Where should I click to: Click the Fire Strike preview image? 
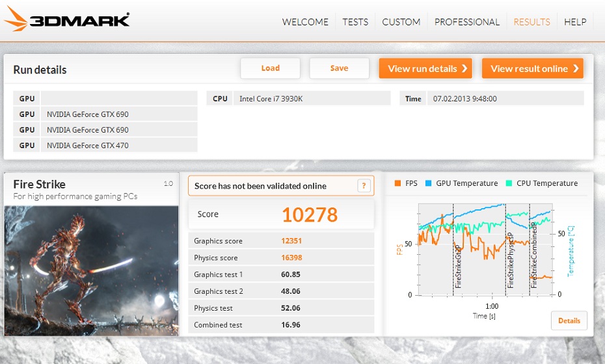tap(91, 270)
